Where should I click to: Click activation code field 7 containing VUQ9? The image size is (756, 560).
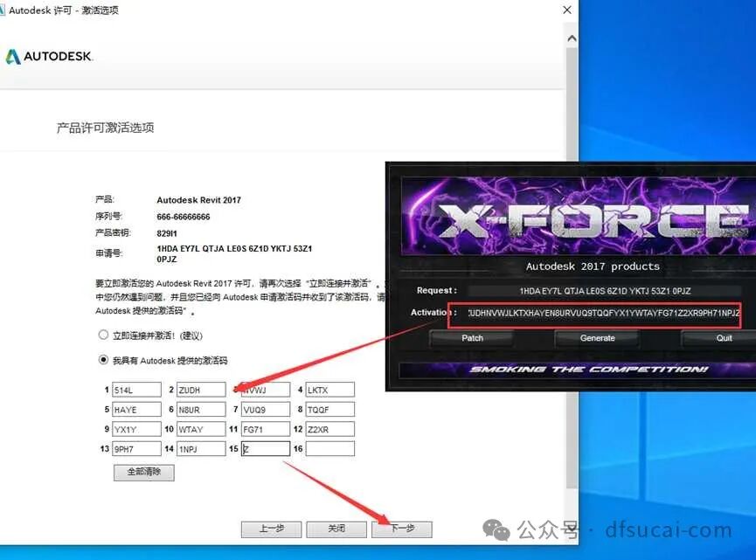pos(266,409)
